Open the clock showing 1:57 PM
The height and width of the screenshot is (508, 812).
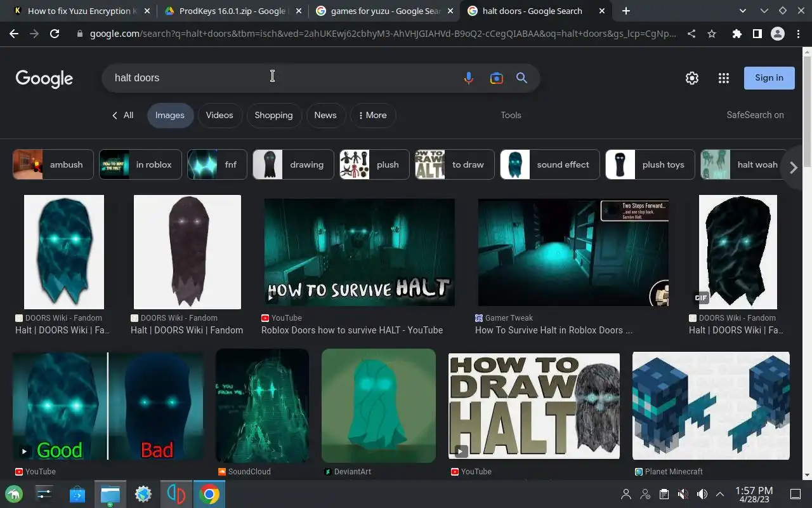[754, 495]
